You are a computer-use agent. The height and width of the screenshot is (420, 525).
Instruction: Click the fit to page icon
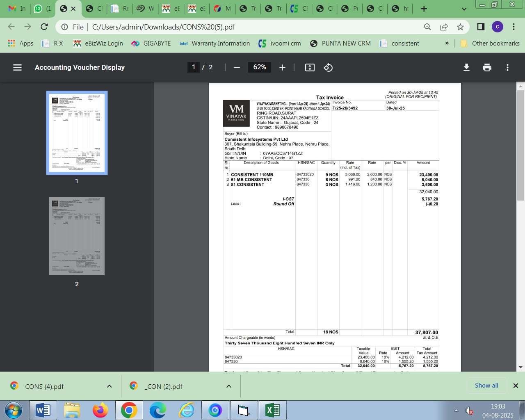(x=310, y=67)
